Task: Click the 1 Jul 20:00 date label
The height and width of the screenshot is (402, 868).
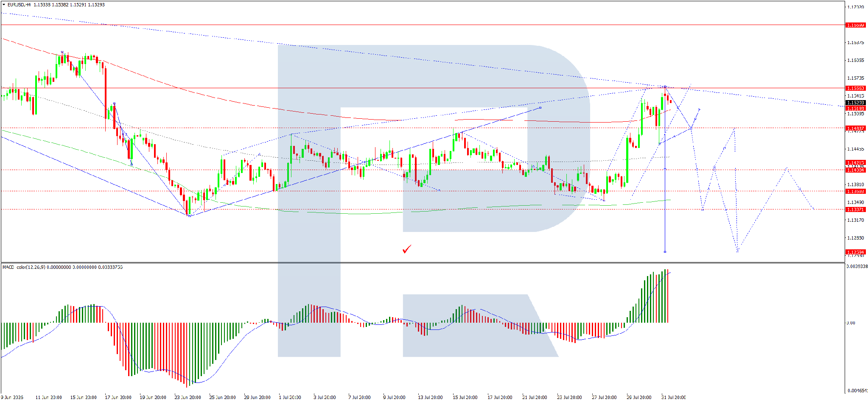Action: tap(290, 397)
